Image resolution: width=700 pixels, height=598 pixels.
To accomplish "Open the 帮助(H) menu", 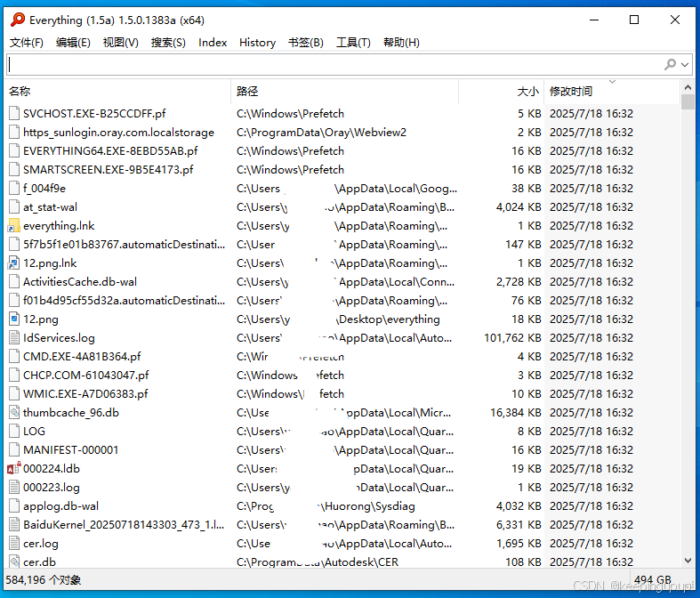I will click(401, 43).
